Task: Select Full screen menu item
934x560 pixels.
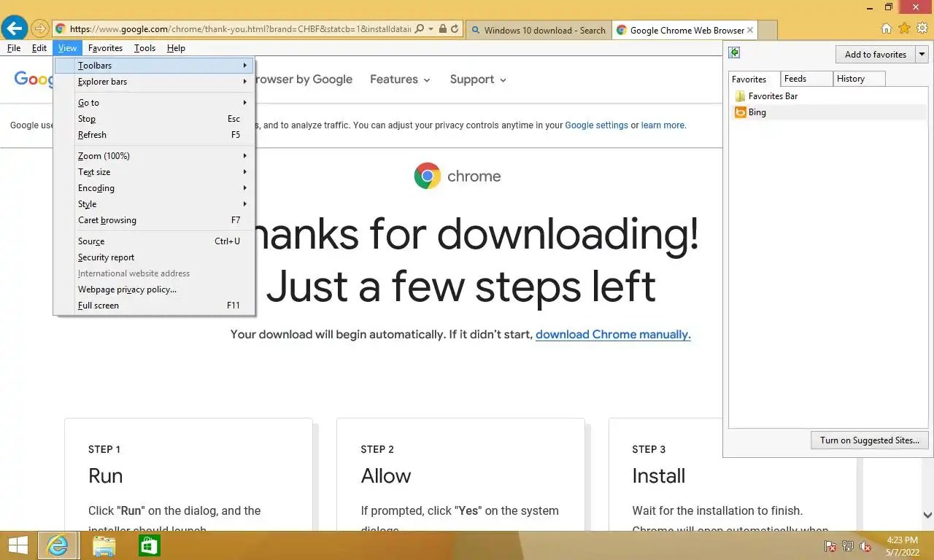Action: coord(155,306)
